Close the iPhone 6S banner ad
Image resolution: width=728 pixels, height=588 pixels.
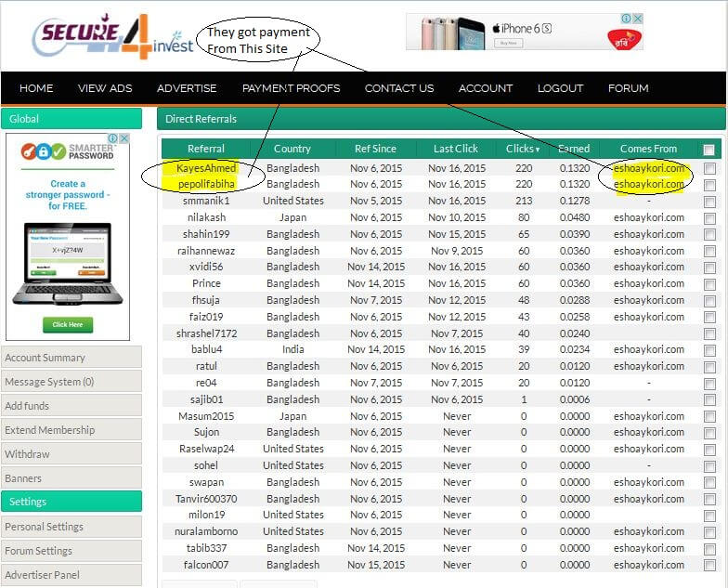click(639, 19)
